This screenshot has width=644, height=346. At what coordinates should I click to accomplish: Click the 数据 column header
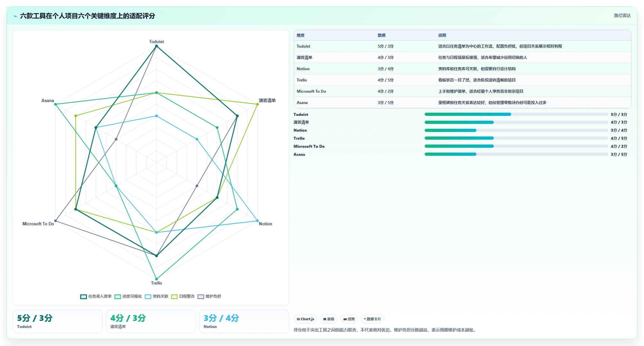click(382, 35)
